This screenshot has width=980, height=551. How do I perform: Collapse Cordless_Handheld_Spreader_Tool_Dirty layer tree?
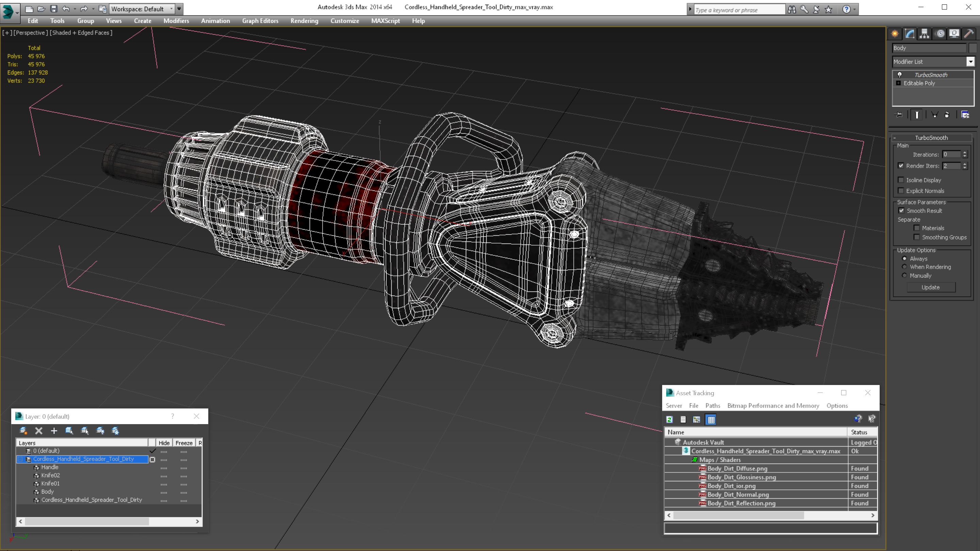[x=20, y=459]
